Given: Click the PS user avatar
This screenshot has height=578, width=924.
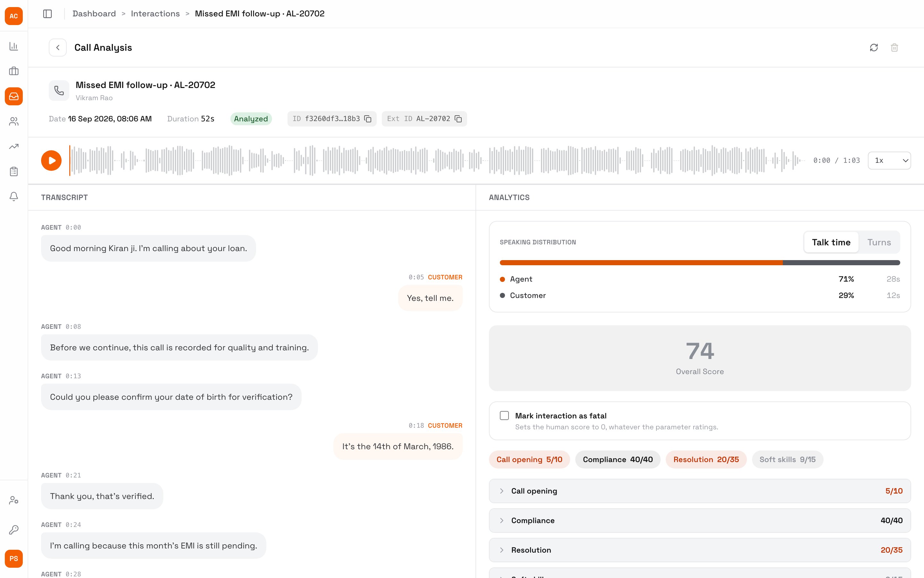Looking at the screenshot, I should click(14, 559).
